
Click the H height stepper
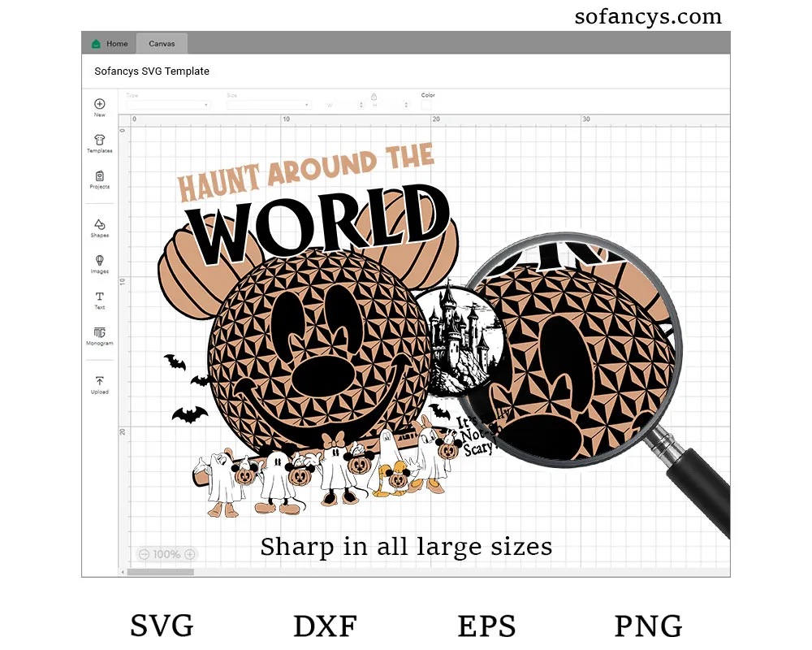click(x=406, y=106)
